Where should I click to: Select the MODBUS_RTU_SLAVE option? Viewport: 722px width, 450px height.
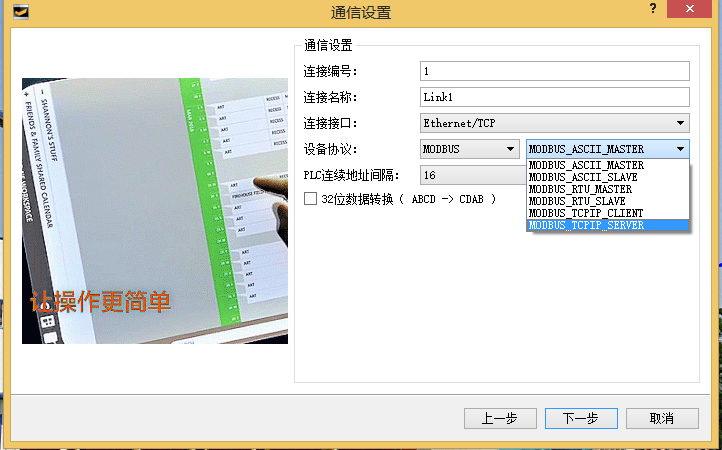point(578,201)
